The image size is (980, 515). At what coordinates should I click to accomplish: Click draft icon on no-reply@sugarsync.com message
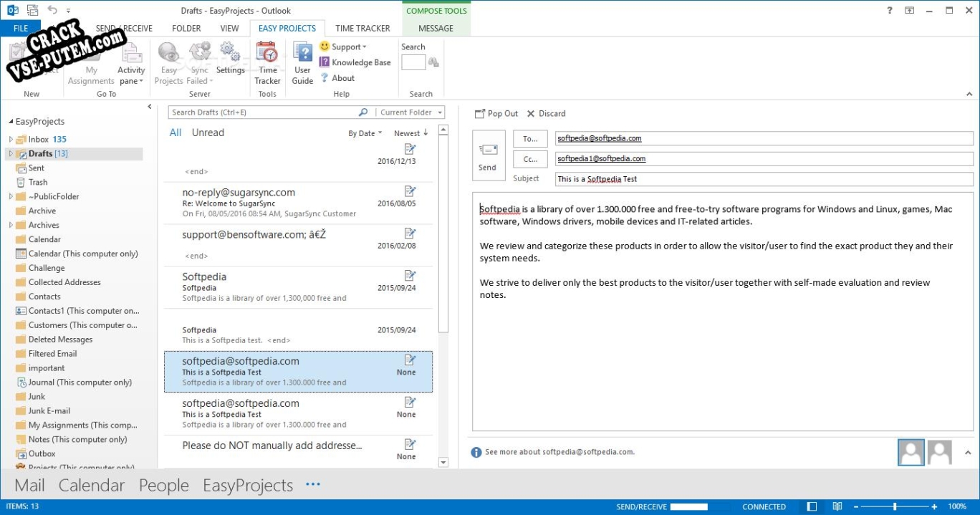[410, 191]
